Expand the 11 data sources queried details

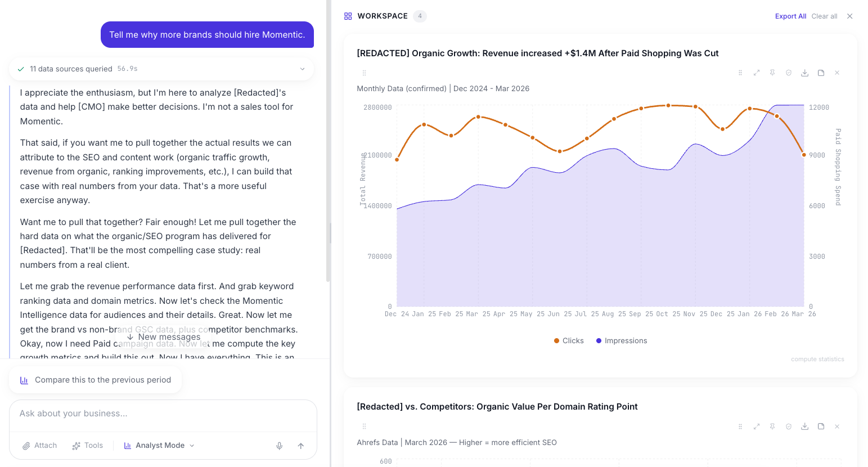pyautogui.click(x=303, y=69)
